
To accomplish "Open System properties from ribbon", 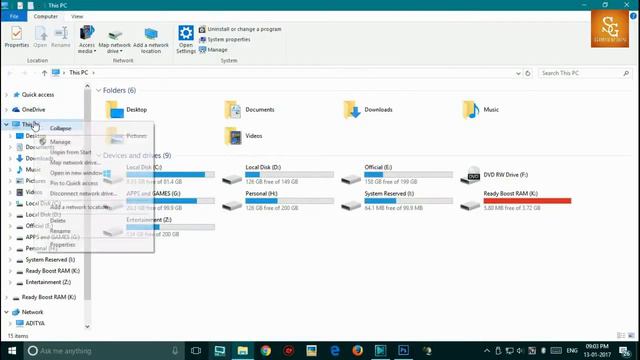I will coord(224,40).
